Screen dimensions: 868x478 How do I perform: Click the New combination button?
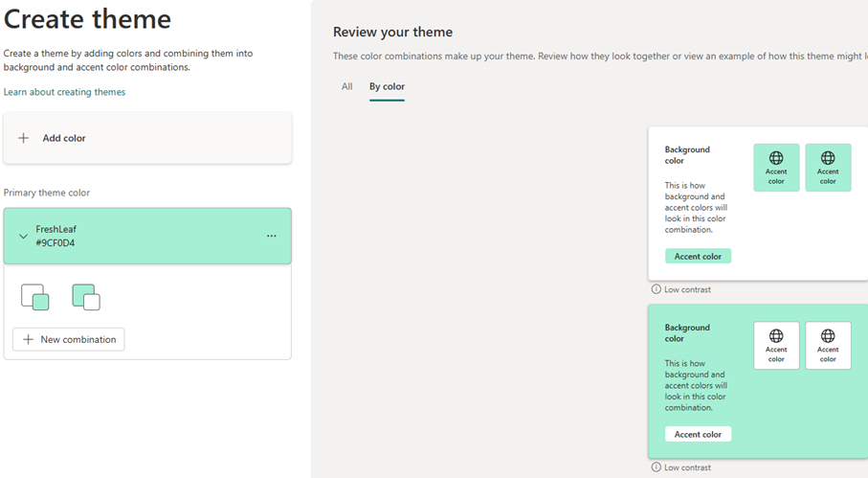tap(69, 339)
